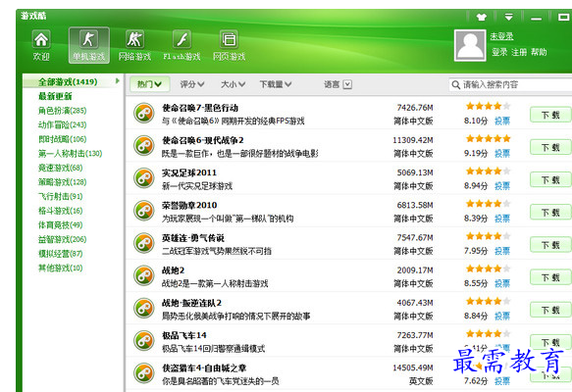
Task: Click game icon for 使命召唤7-黑色行动
Action: pyautogui.click(x=143, y=114)
